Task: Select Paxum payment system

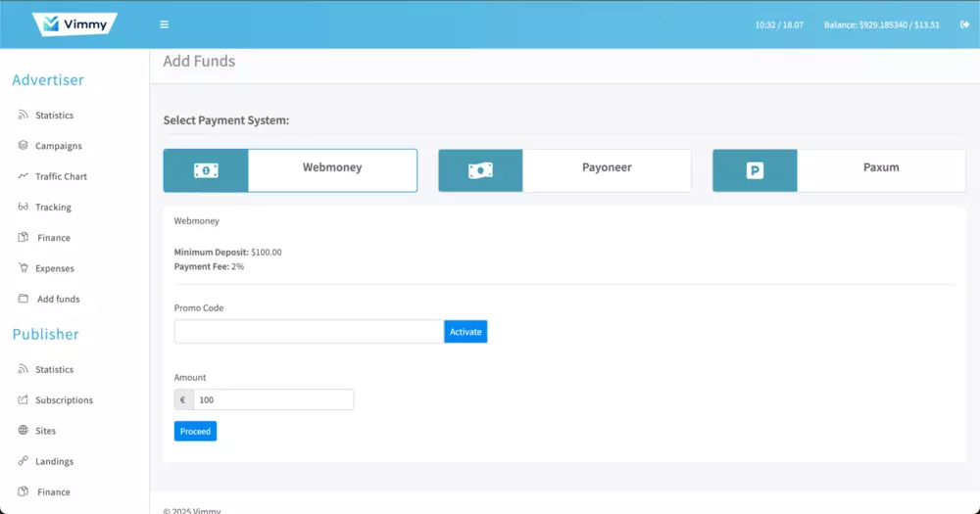Action: (x=839, y=170)
